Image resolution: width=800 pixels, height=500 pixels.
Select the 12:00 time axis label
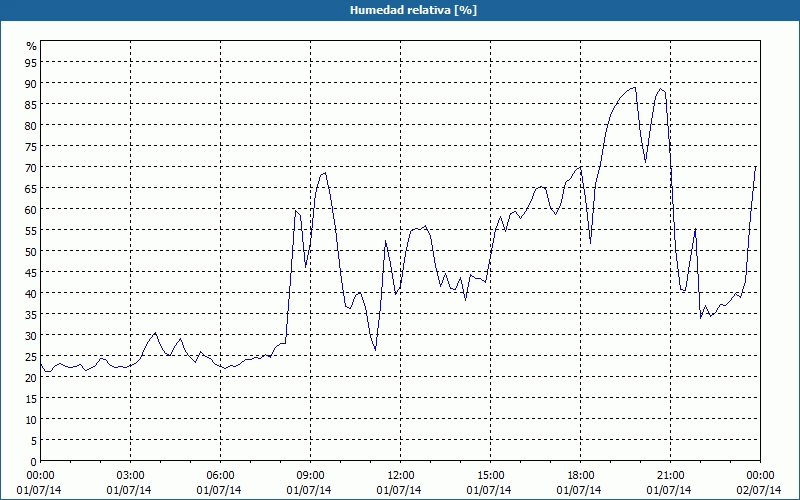(401, 476)
